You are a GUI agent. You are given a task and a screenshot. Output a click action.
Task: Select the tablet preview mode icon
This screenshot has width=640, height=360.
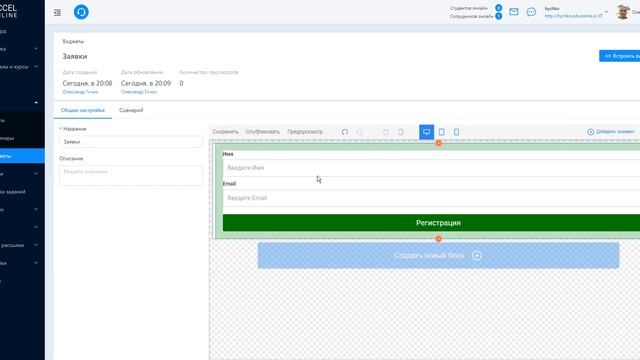tap(442, 132)
